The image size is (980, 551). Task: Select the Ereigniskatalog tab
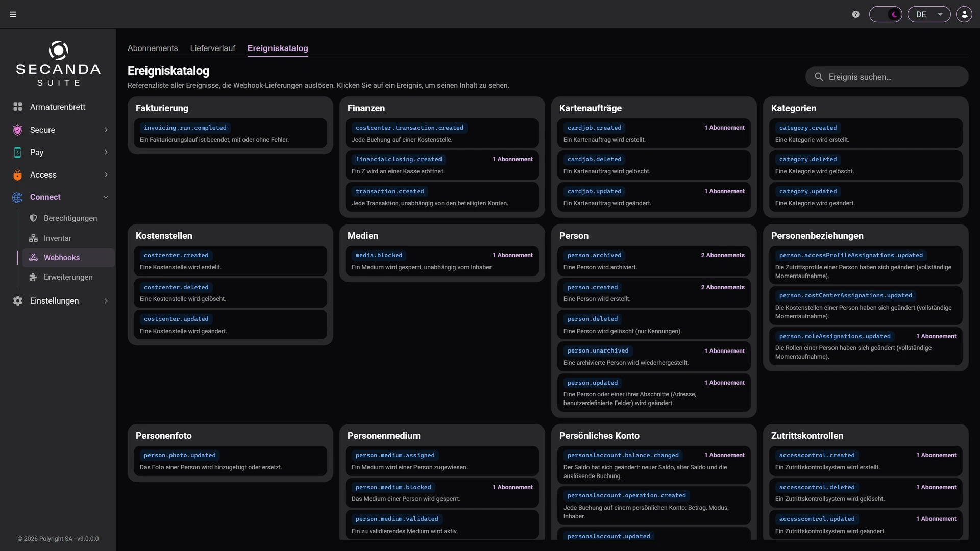[x=278, y=48]
